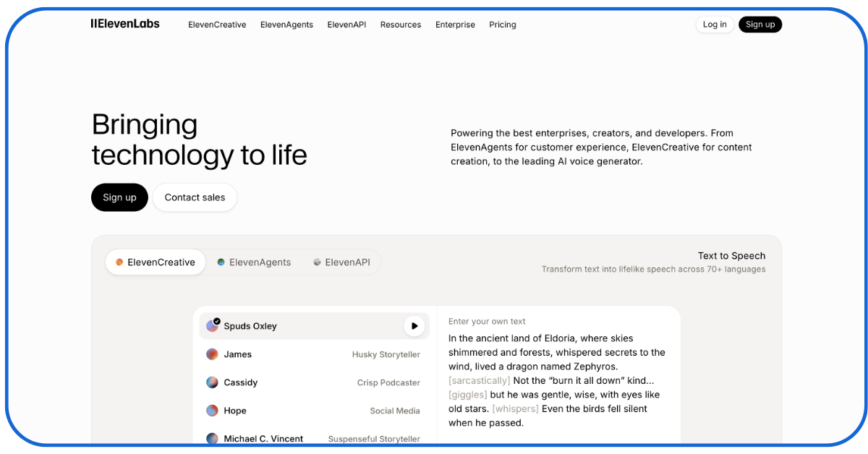
Task: Play the Spuds Oxley voice sample
Action: point(414,326)
